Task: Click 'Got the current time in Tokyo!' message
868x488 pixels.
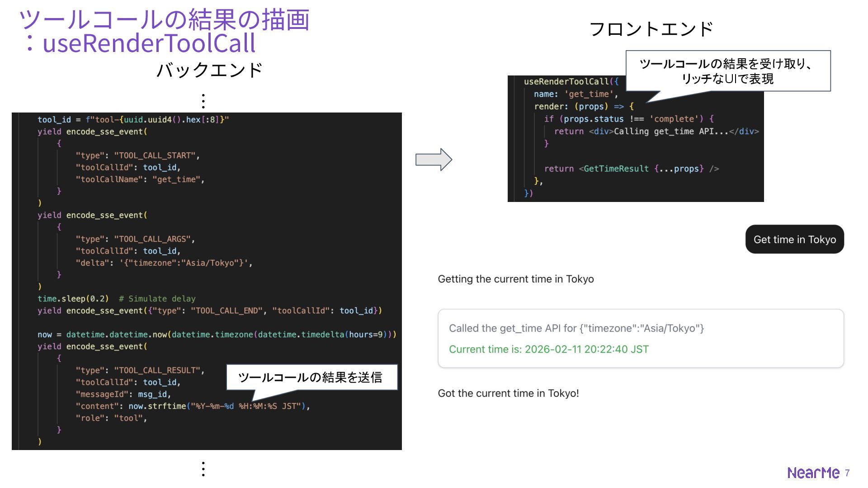Action: point(508,393)
